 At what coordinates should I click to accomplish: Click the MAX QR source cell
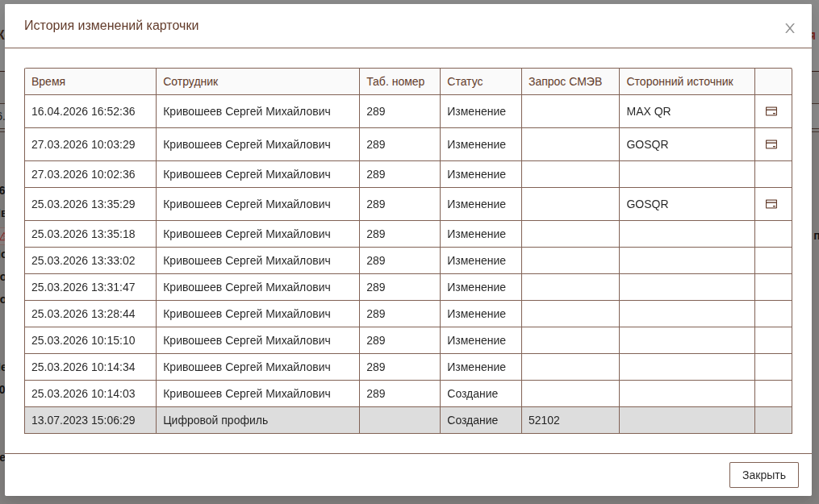[649, 111]
